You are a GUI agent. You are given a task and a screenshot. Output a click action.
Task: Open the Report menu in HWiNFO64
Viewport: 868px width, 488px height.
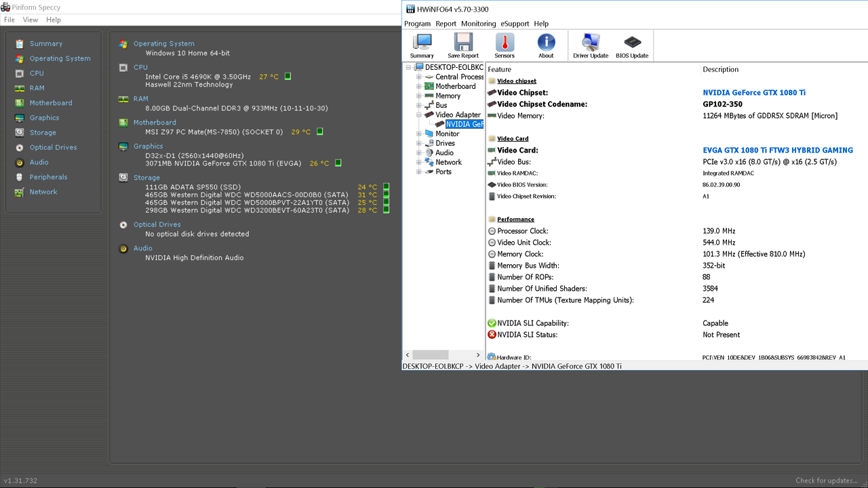[x=446, y=24]
